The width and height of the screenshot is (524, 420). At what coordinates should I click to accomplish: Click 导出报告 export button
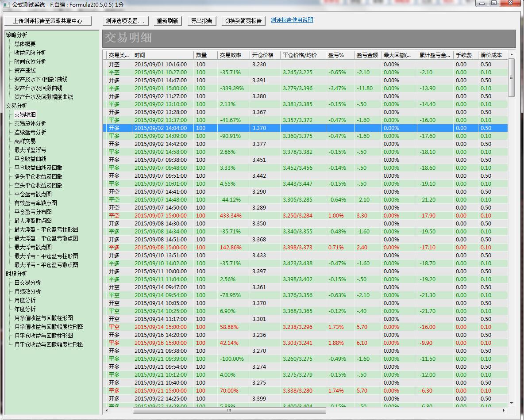(x=201, y=21)
